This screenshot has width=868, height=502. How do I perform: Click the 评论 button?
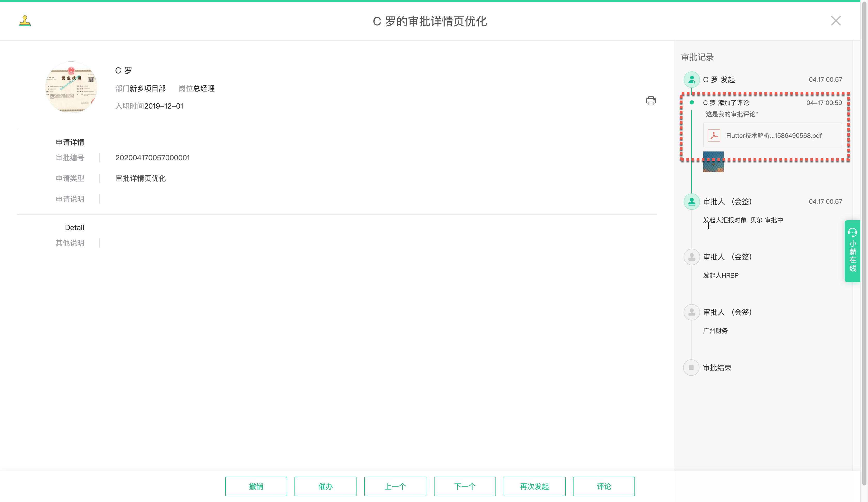click(604, 486)
